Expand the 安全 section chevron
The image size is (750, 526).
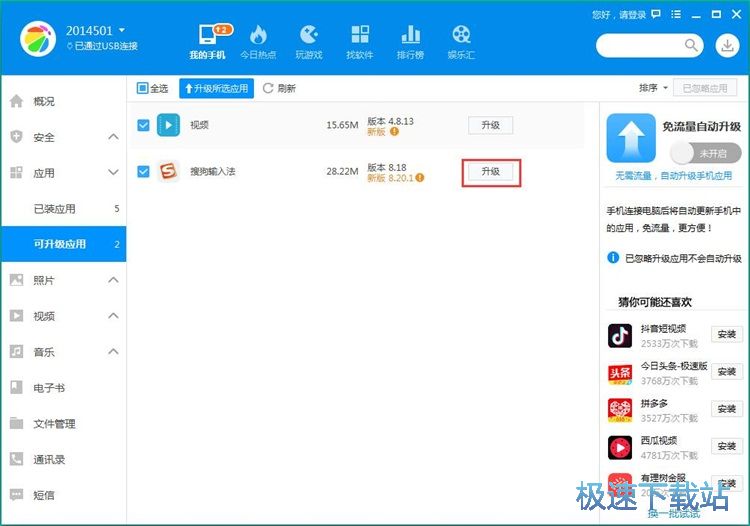[x=113, y=137]
